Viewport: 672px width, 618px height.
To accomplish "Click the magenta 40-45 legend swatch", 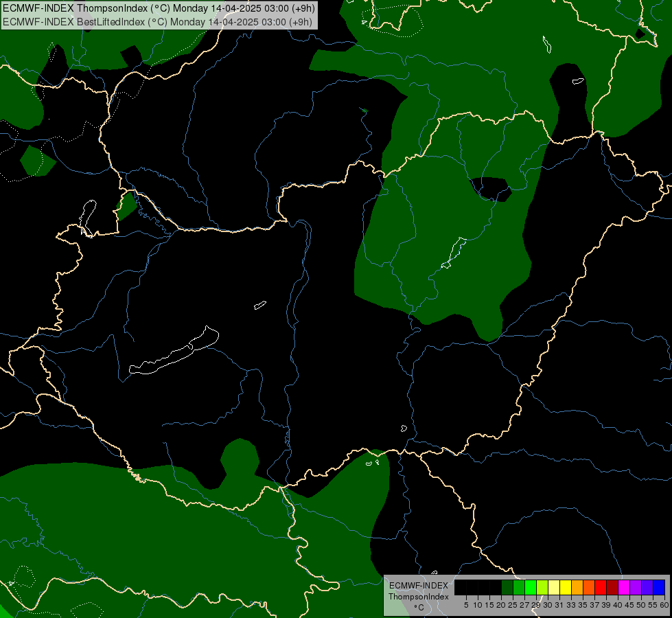I will point(624,587).
